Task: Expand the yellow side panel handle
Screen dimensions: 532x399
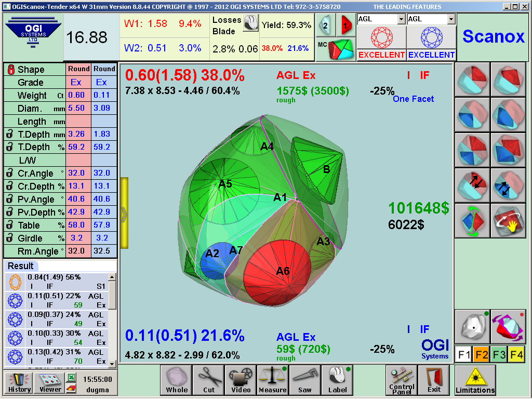Action: point(124,213)
